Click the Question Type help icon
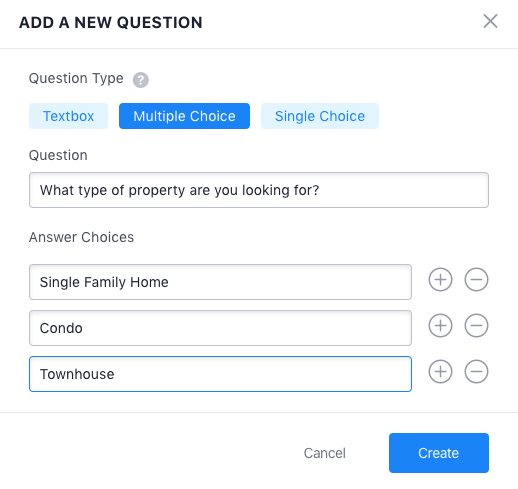The height and width of the screenshot is (489, 518). pyautogui.click(x=141, y=80)
